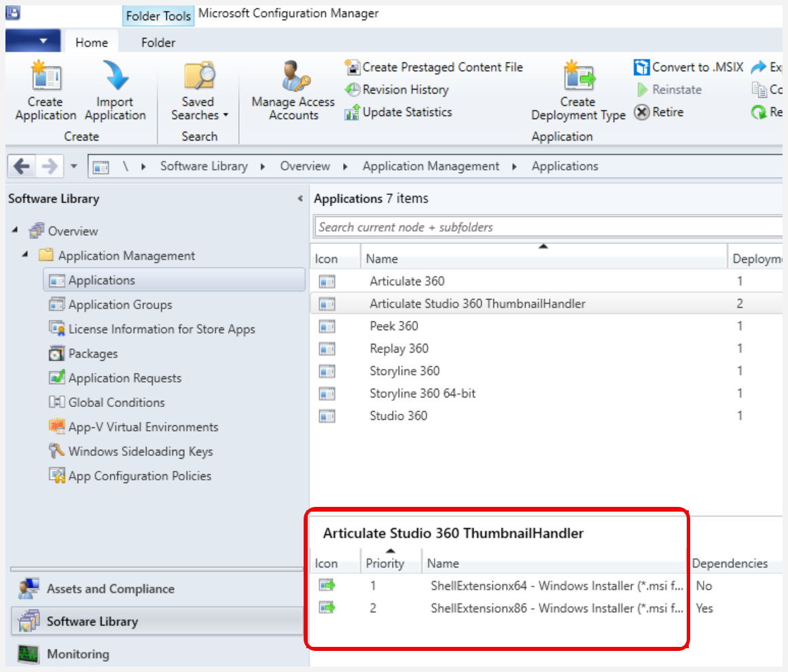Click the Assets and Compliance workspace icon
The width and height of the screenshot is (788, 672).
pyautogui.click(x=28, y=588)
